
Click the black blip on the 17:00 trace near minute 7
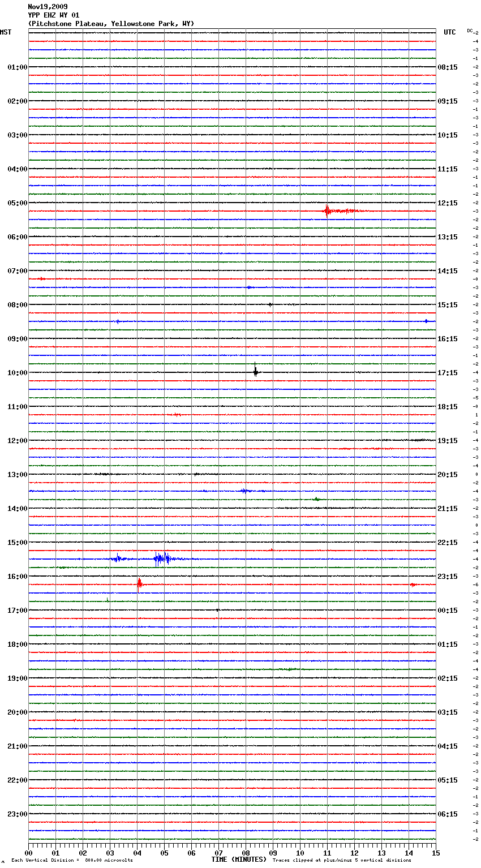tap(217, 610)
